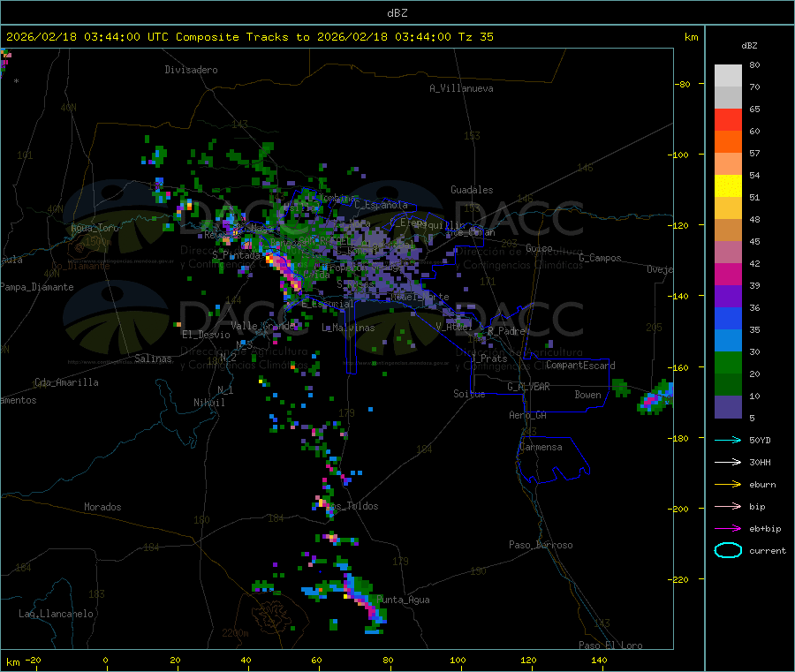The image size is (795, 672).
Task: Click the V_Atuel label
Action: (x=454, y=327)
